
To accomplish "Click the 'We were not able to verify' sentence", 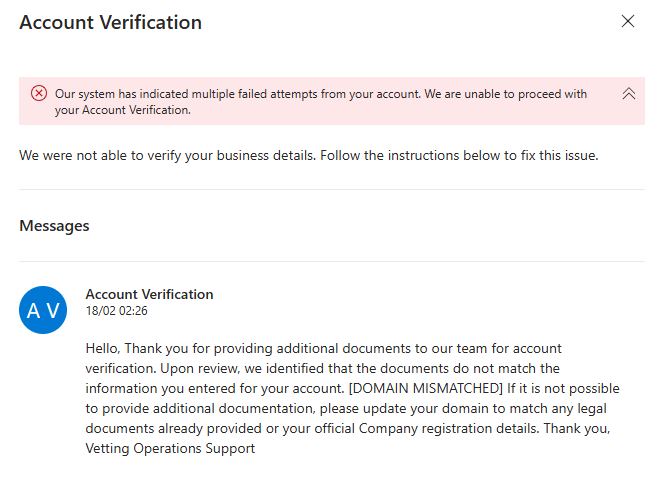I will (x=167, y=155).
